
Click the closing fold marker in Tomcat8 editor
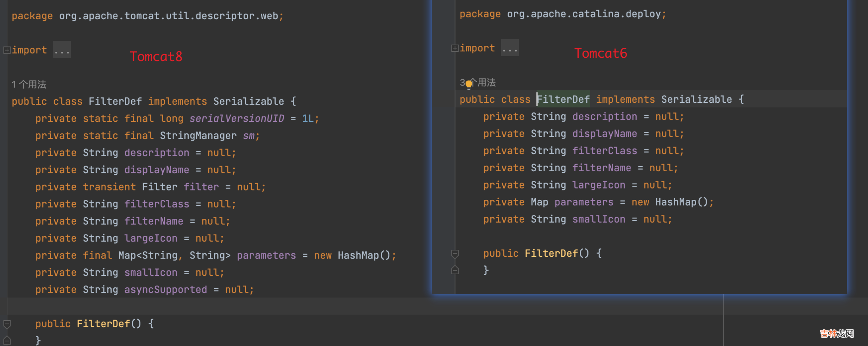pos(7,340)
